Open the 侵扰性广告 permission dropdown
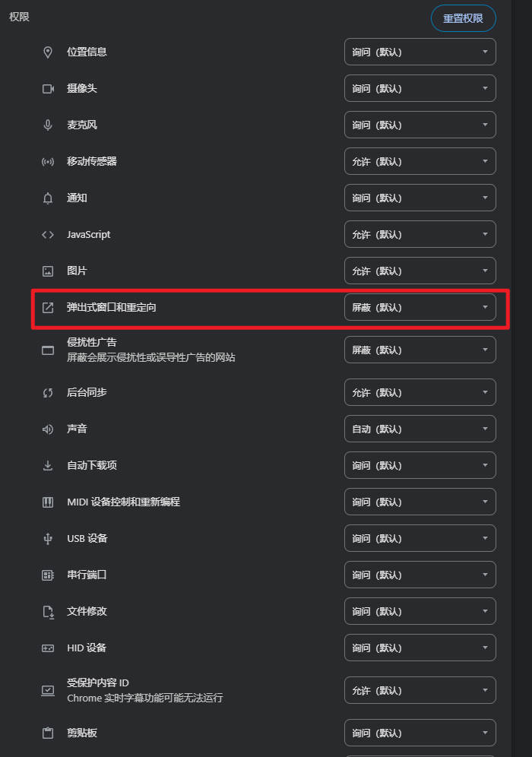This screenshot has height=757, width=532. 420,350
